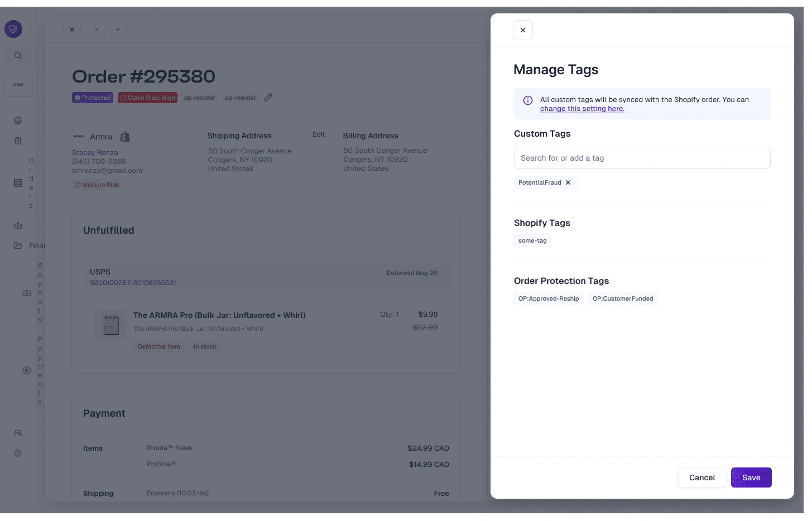Select the Orders list icon in the sidebar

(17, 182)
